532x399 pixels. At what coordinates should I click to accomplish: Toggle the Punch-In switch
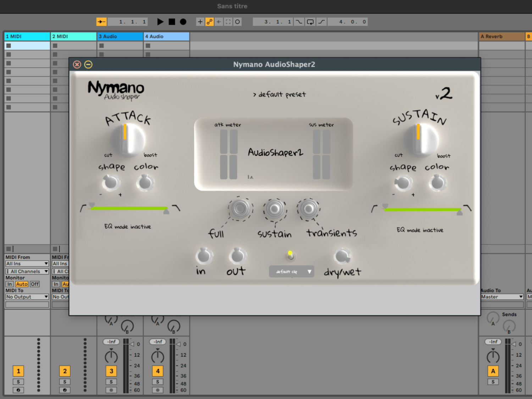(x=299, y=22)
